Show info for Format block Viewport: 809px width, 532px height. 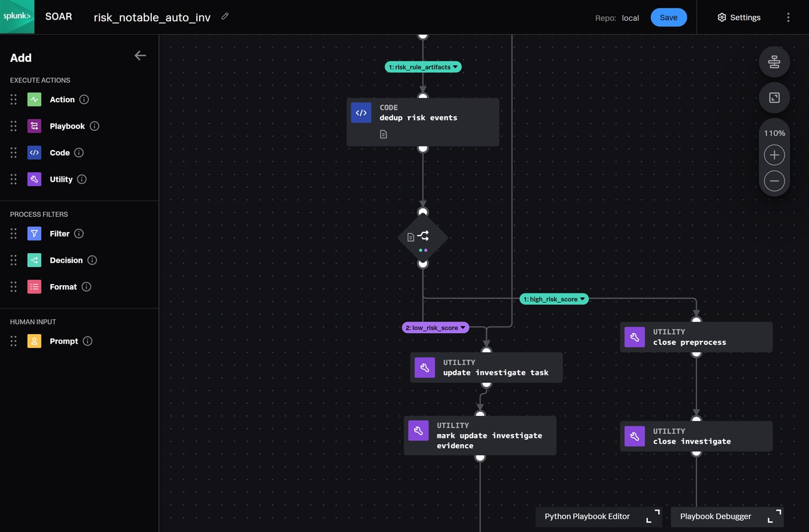[86, 287]
